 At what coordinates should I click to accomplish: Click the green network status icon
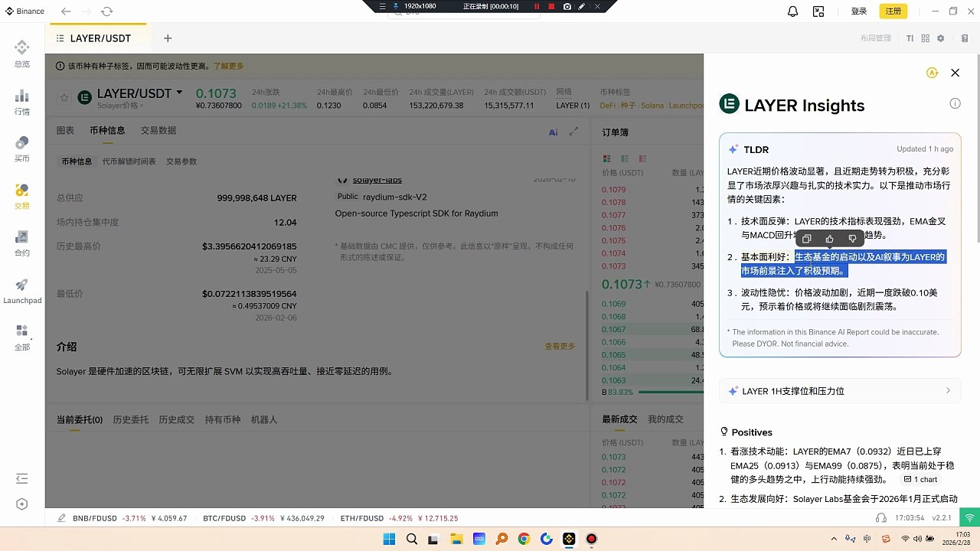point(969,518)
